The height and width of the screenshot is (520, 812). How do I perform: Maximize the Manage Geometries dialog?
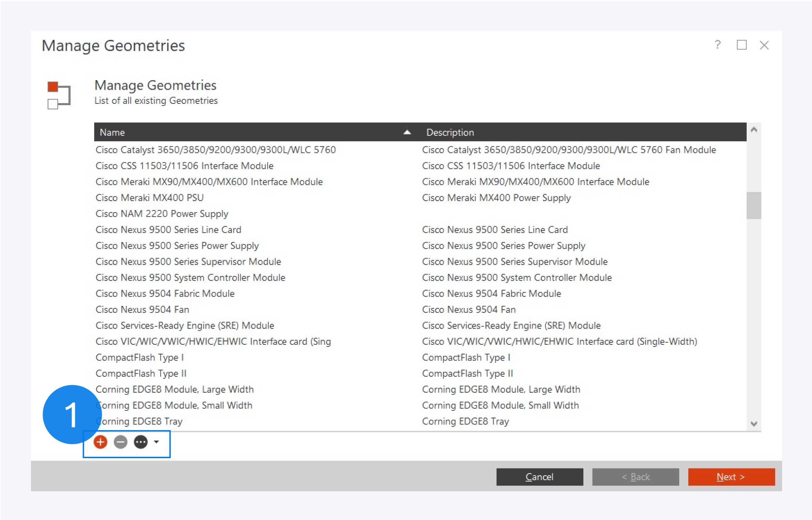741,45
